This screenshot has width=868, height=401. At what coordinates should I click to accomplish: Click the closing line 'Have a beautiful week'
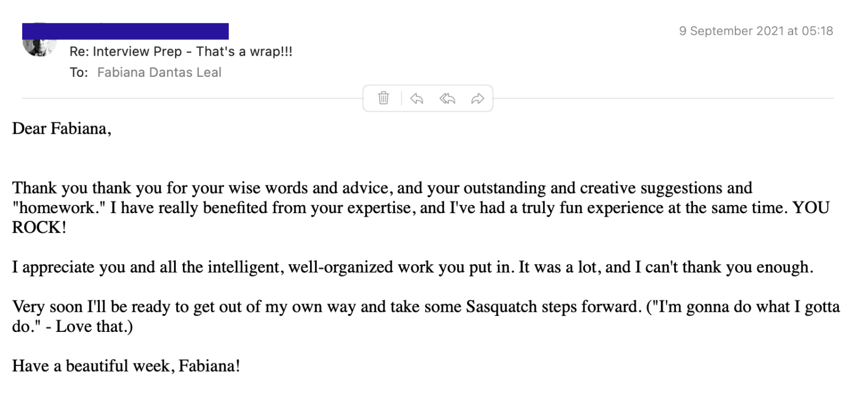[126, 366]
